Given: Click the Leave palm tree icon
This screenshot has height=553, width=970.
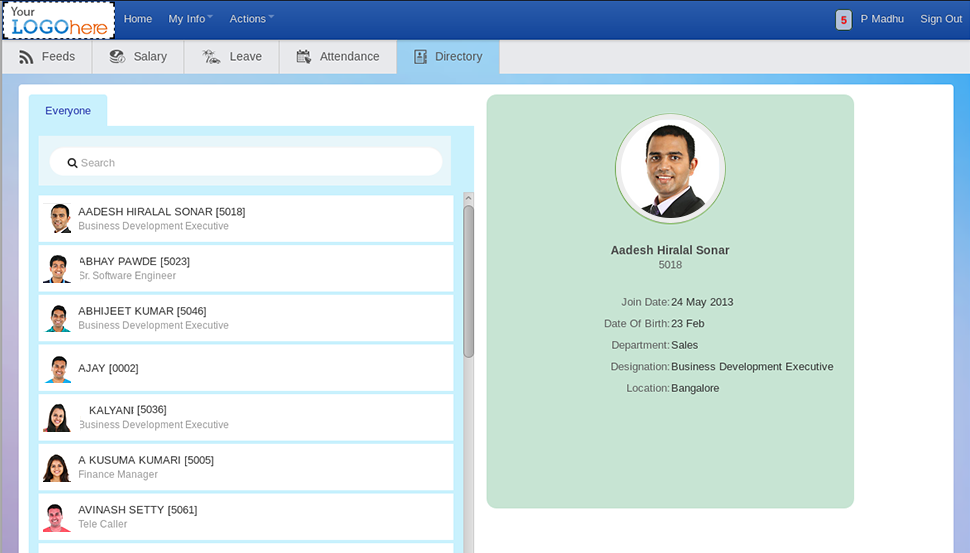Looking at the screenshot, I should tap(211, 57).
